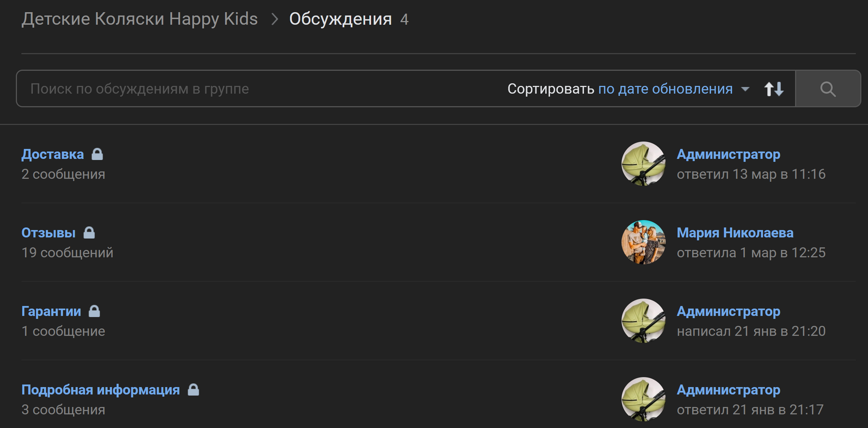
Task: Click the lock icon beside Отзывы
Action: pyautogui.click(x=89, y=232)
